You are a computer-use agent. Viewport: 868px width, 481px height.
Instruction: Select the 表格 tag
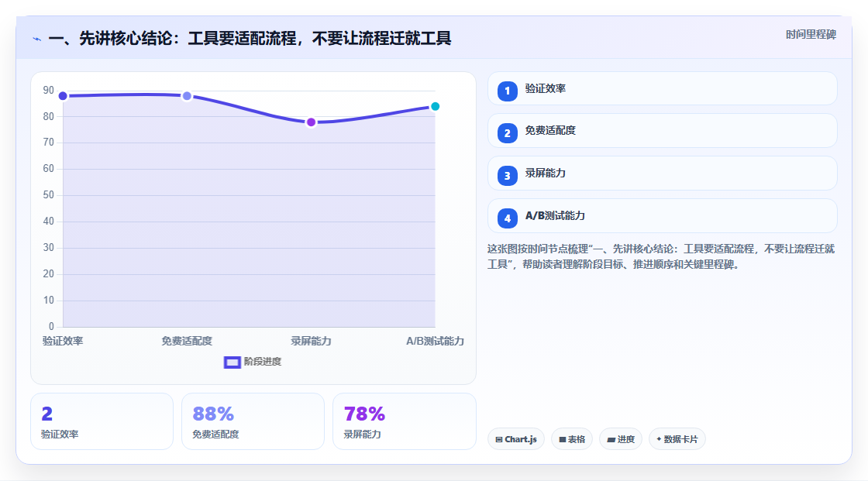[572, 439]
